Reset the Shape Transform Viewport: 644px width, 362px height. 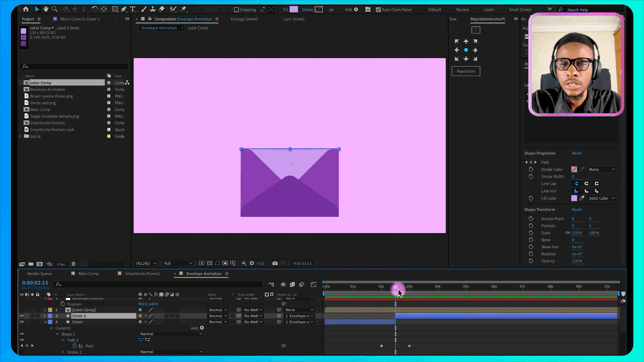click(577, 210)
